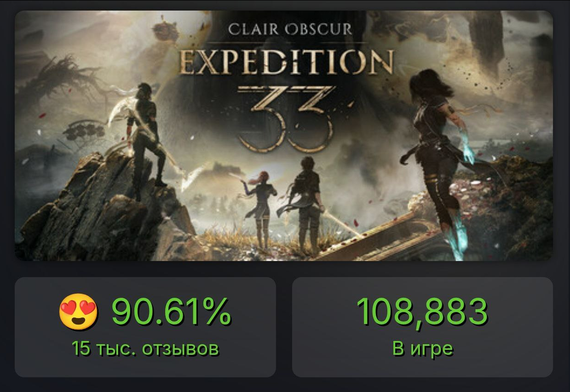Screen dimensions: 570x392
Task: Click the 90.61% review score
Action: pos(171,311)
